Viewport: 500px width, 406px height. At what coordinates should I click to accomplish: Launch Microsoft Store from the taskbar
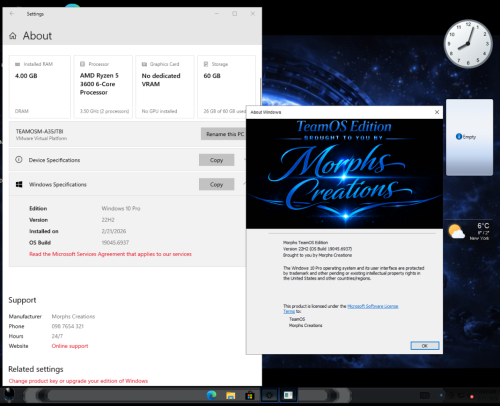249,396
